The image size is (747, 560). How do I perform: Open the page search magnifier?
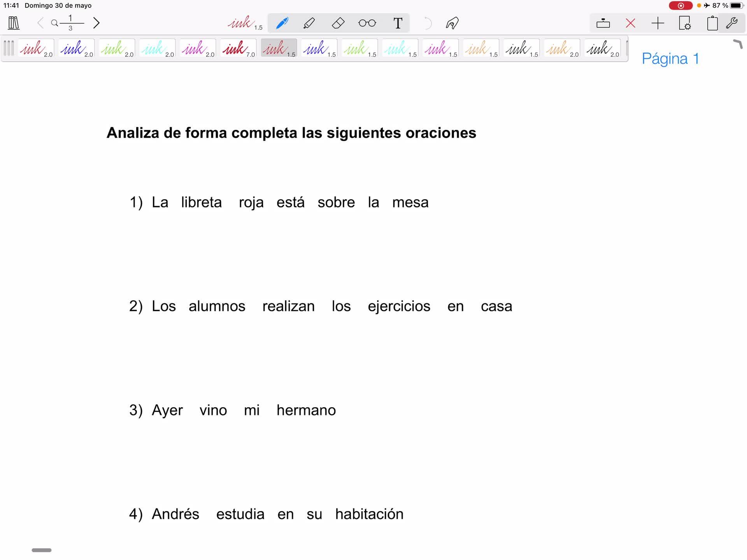click(55, 23)
